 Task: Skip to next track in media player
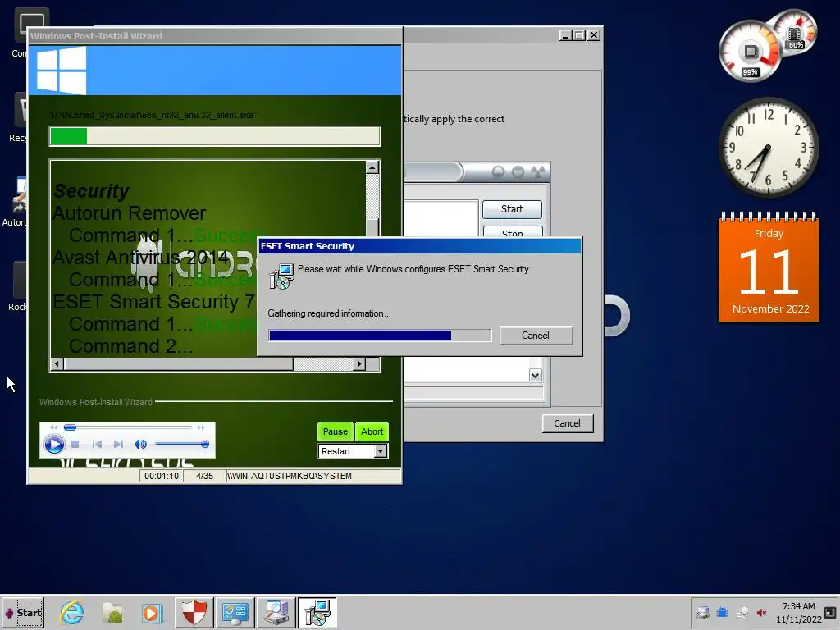click(x=118, y=444)
